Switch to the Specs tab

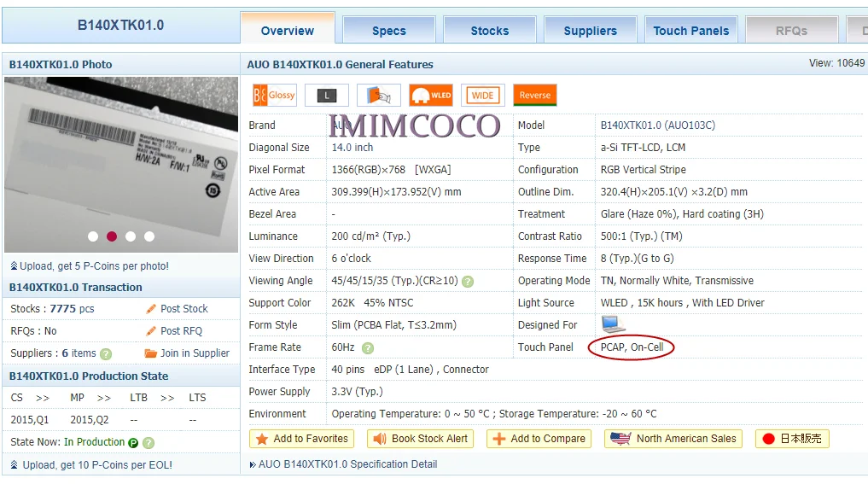[389, 30]
